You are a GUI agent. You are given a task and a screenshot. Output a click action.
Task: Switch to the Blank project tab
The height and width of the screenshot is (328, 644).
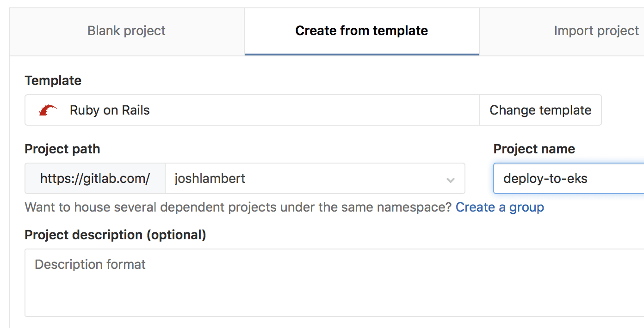[126, 30]
